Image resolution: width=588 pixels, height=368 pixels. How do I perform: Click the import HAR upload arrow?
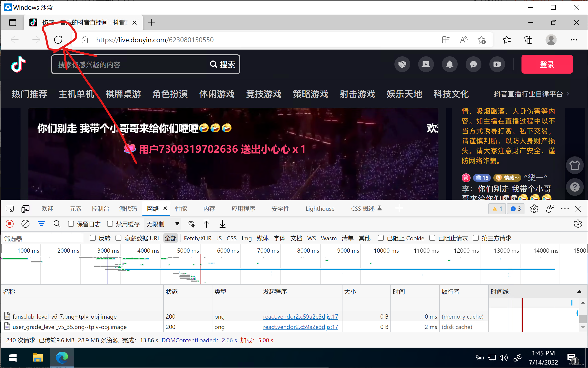pos(206,224)
